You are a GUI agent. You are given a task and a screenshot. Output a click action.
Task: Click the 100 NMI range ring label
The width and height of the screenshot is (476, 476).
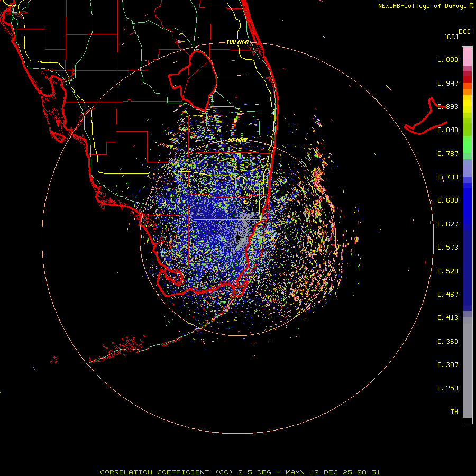coord(237,42)
